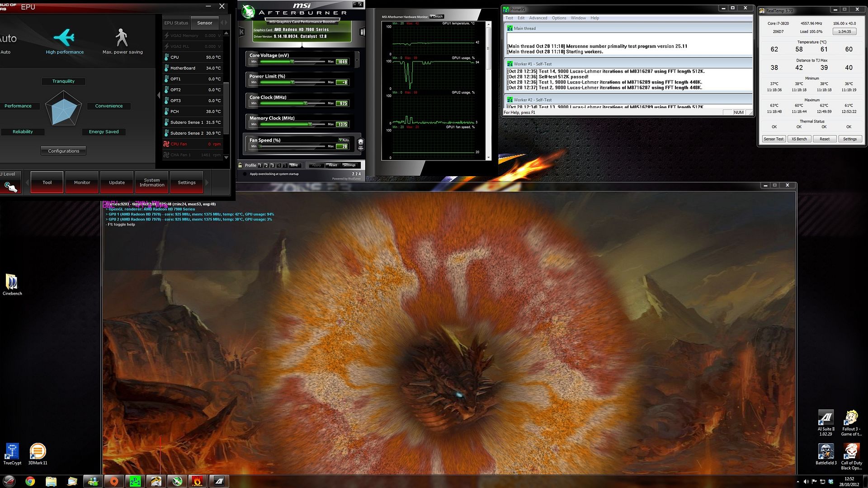This screenshot has width=868, height=488.
Task: Select the Max. power saving walking mode
Action: coord(122,42)
